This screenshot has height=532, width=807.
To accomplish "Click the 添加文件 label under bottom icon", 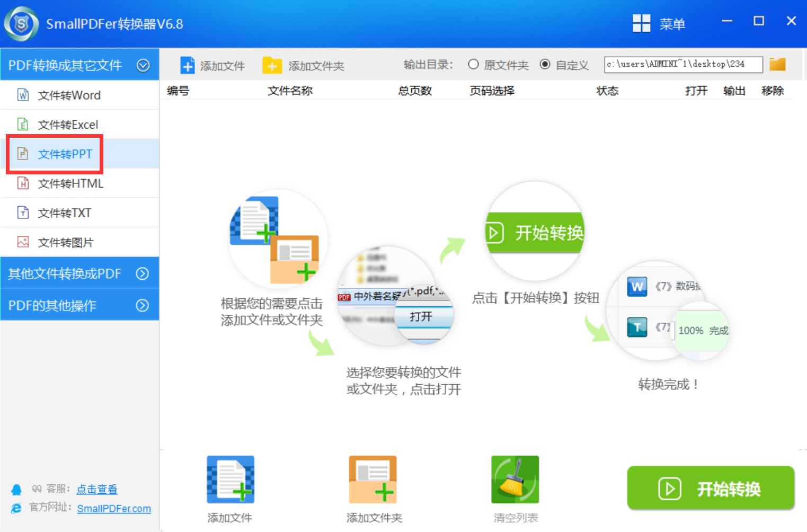I will (x=229, y=518).
